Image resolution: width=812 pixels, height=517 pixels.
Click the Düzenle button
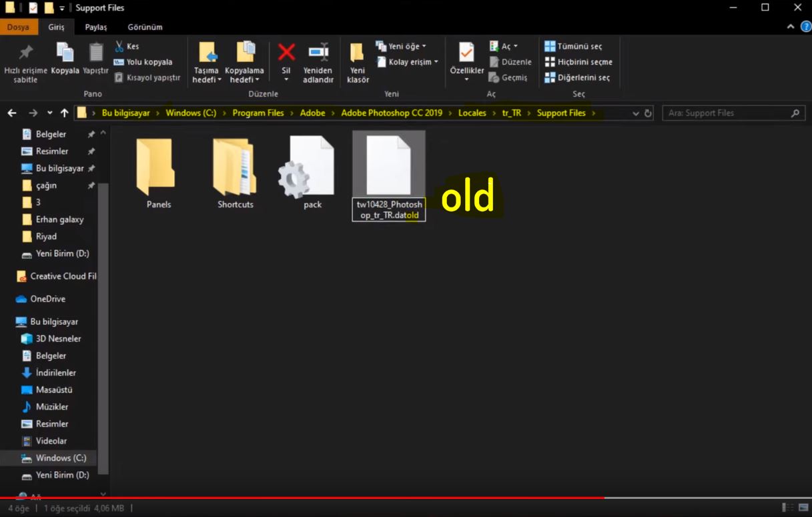[510, 62]
